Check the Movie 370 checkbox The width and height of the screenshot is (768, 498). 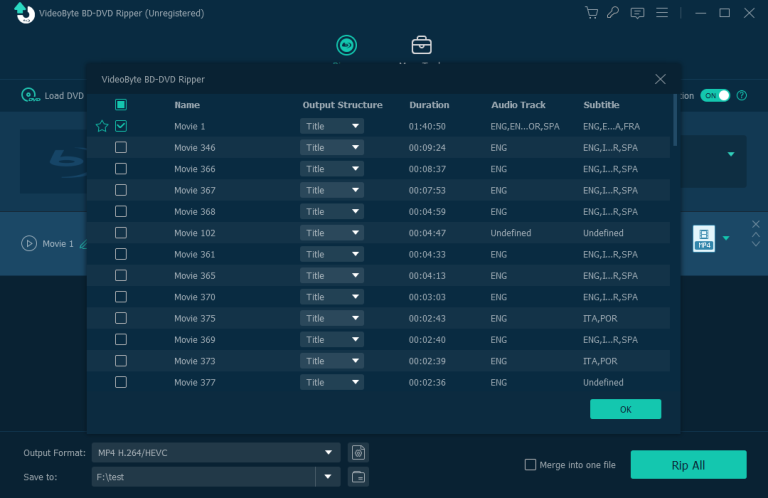point(121,297)
